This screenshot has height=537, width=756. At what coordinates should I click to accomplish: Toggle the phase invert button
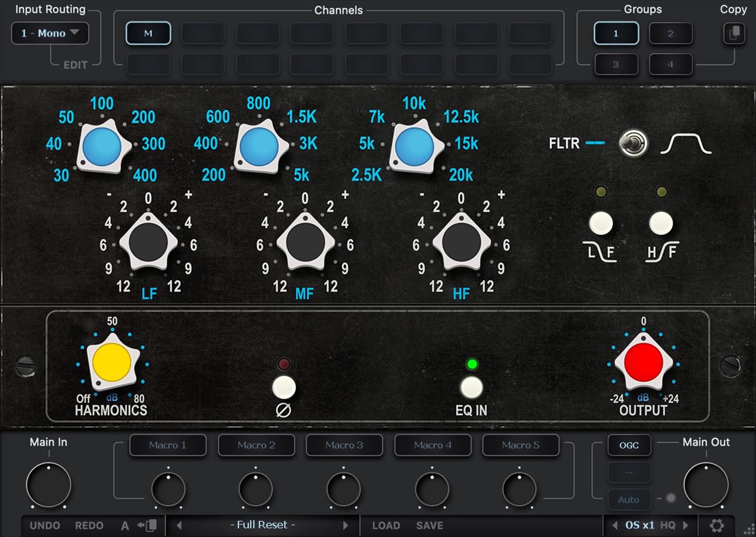[284, 387]
